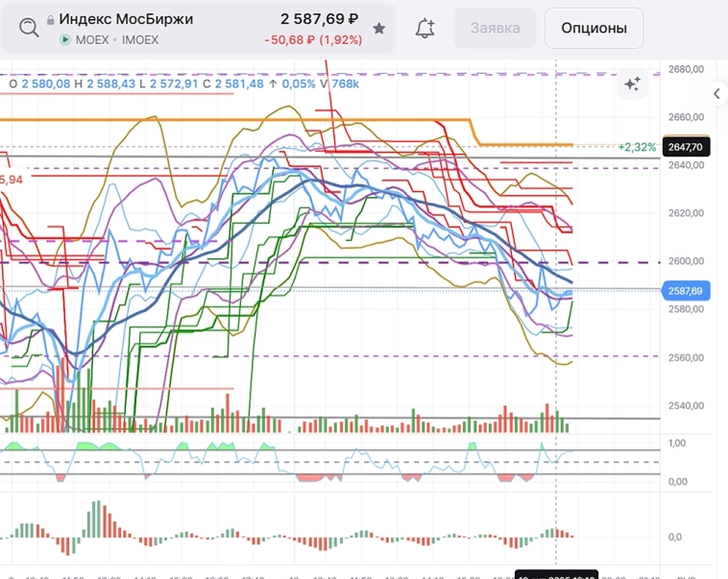
Task: Click the oscillator pane 1,00 scale label
Action: 676,444
